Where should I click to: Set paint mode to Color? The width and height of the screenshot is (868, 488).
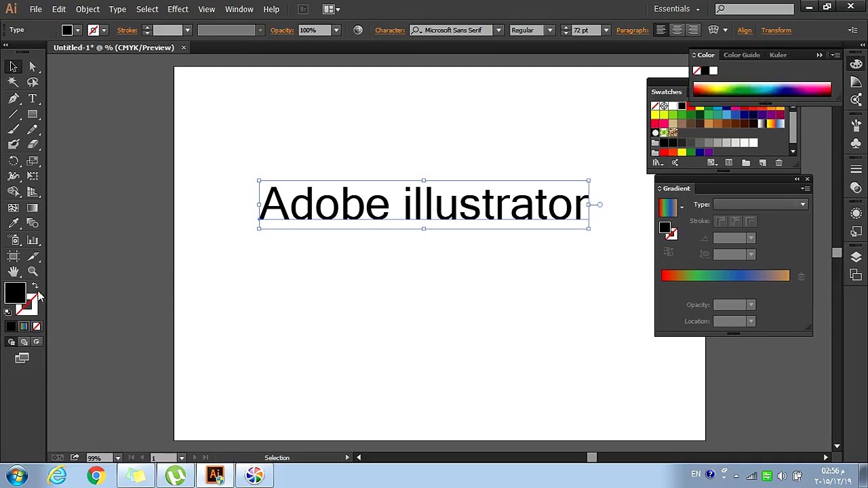pyautogui.click(x=11, y=327)
